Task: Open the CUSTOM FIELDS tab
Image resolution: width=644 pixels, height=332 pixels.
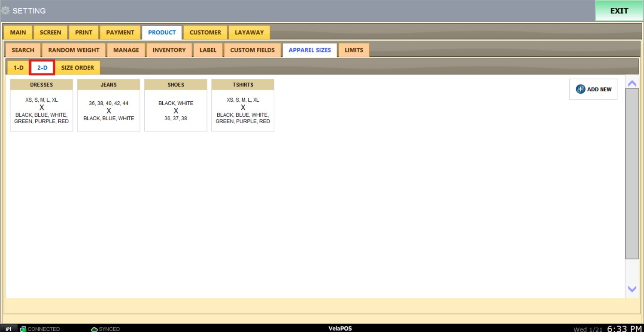Action: (x=252, y=50)
